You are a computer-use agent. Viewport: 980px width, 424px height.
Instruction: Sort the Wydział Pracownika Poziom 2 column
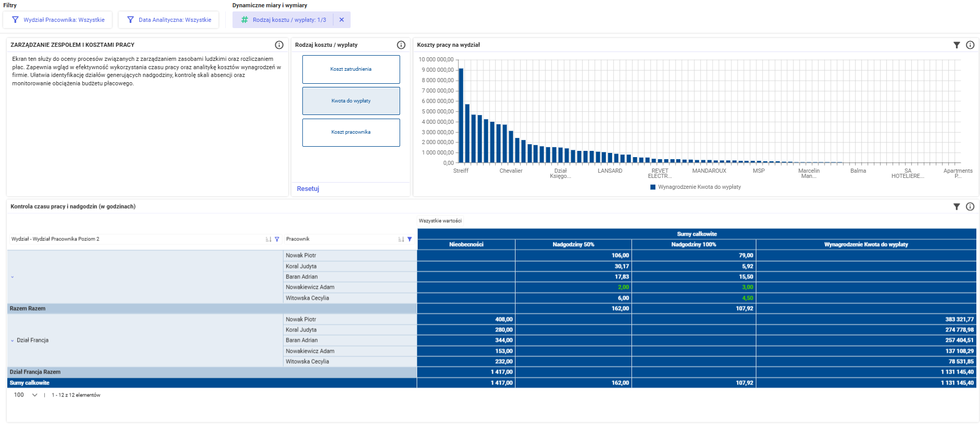268,239
